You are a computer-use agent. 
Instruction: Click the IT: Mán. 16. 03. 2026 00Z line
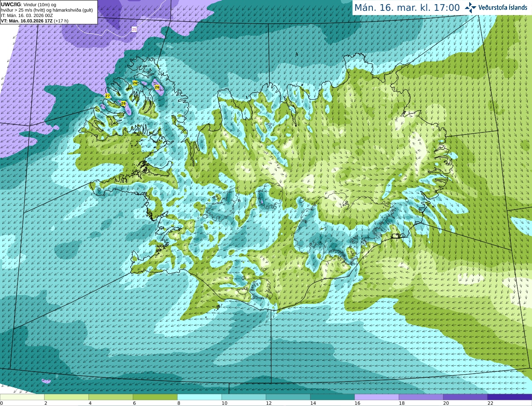27,15
